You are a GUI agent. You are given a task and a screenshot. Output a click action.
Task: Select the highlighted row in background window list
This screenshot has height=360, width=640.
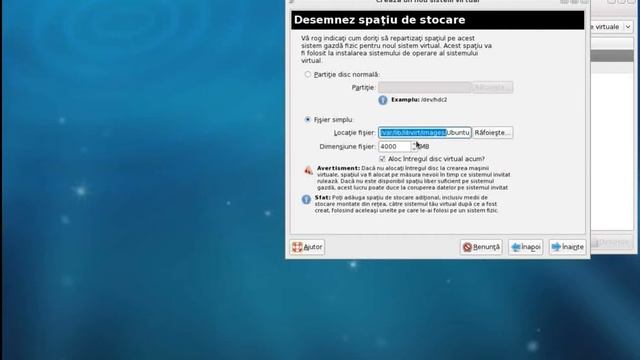click(x=612, y=56)
